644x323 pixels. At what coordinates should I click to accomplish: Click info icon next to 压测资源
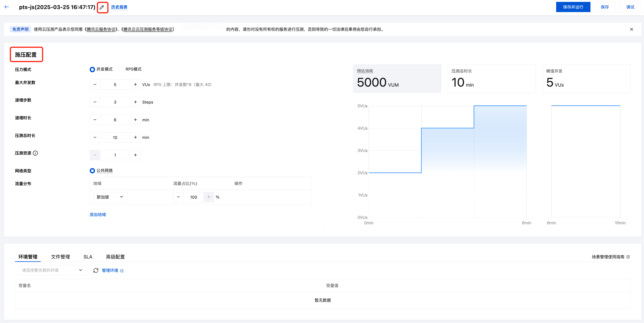pos(35,153)
